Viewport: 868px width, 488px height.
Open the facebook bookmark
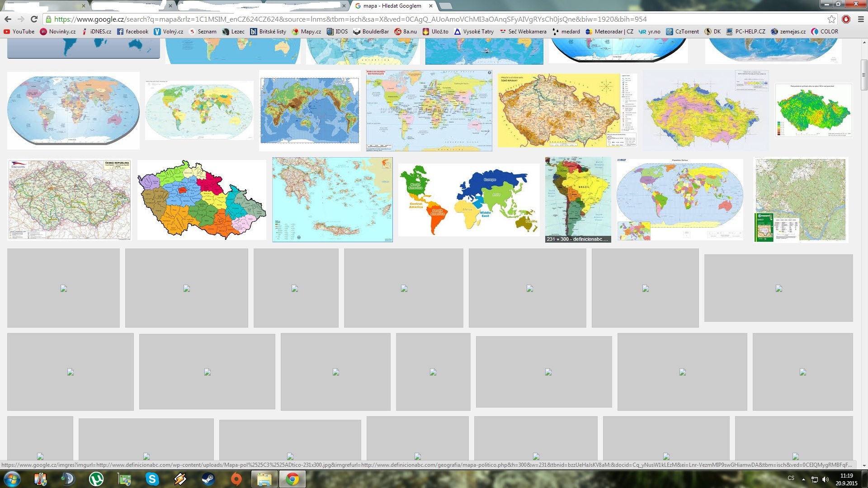(x=132, y=32)
